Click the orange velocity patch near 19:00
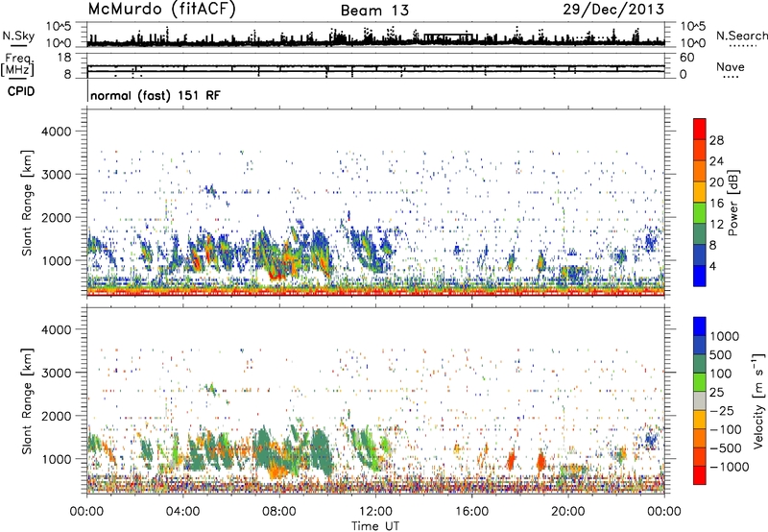This screenshot has width=768, height=532. pos(540,461)
